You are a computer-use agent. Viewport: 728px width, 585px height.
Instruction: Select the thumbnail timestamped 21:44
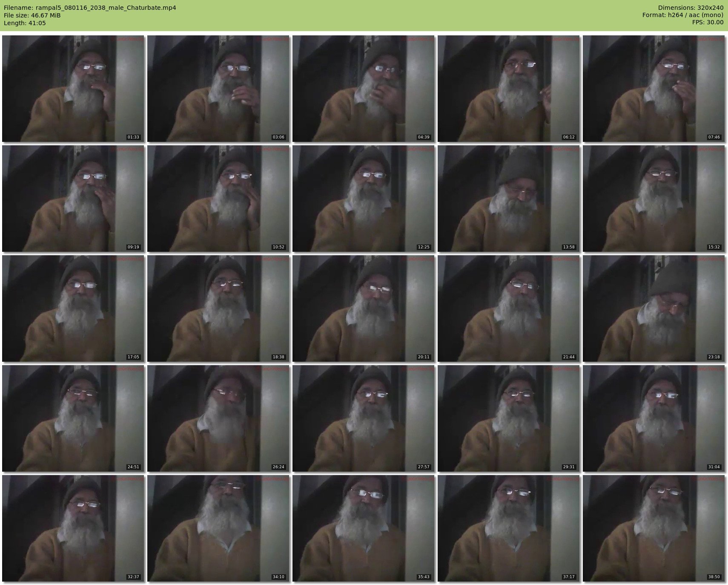(508, 308)
